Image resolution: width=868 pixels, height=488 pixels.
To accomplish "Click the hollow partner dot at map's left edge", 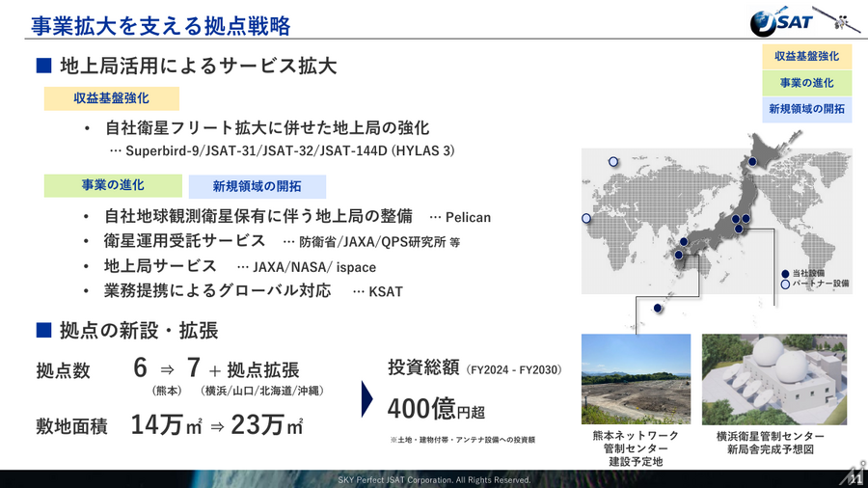I will pyautogui.click(x=586, y=219).
